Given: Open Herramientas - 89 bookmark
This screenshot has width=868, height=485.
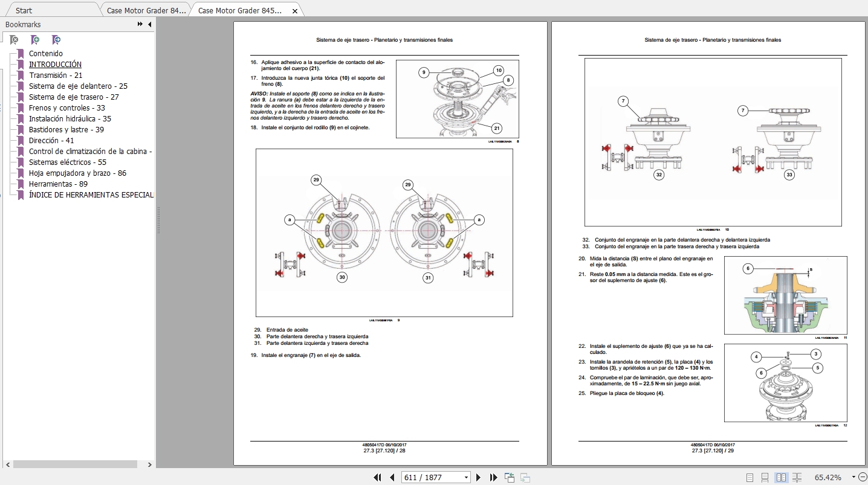Looking at the screenshot, I should click(x=58, y=184).
